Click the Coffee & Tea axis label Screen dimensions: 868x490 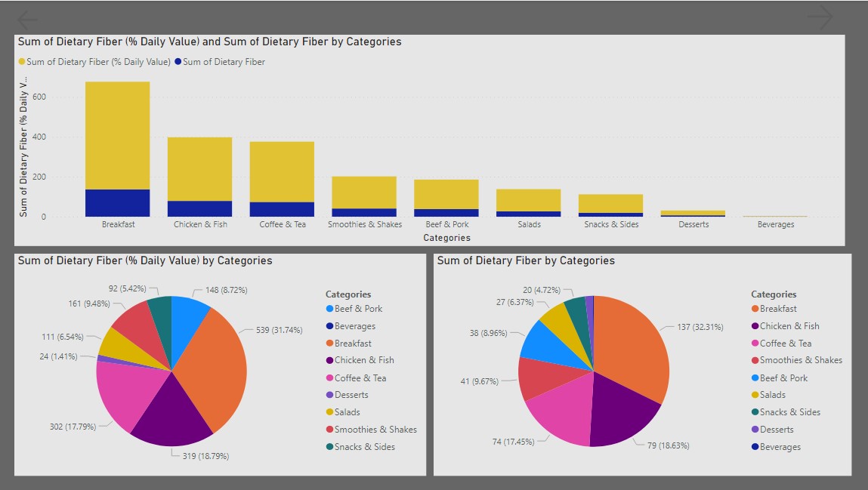pyautogui.click(x=283, y=224)
